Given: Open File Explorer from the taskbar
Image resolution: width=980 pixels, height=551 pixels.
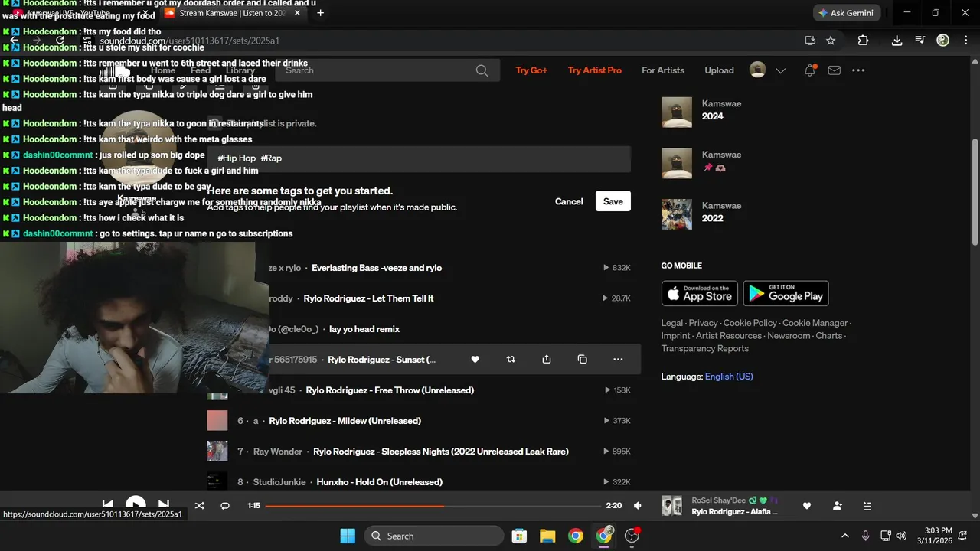Looking at the screenshot, I should tap(547, 536).
